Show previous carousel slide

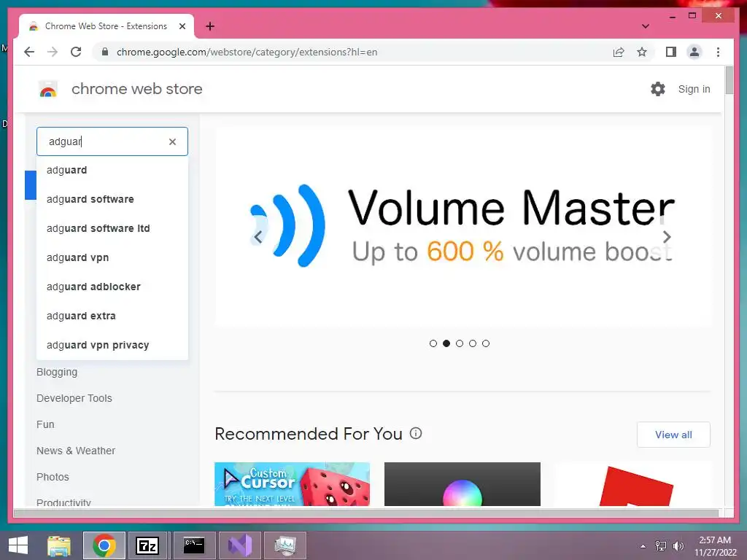coord(258,237)
